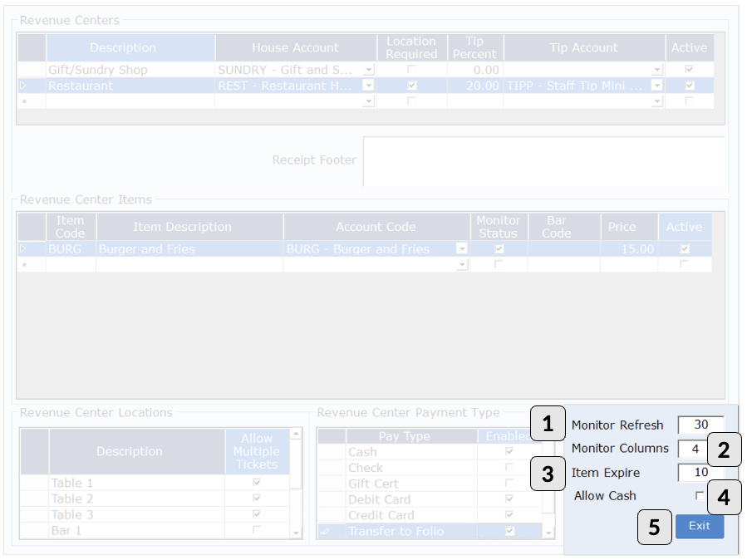Click the Monitor Refresh input field
747x560 pixels.
(x=700, y=425)
